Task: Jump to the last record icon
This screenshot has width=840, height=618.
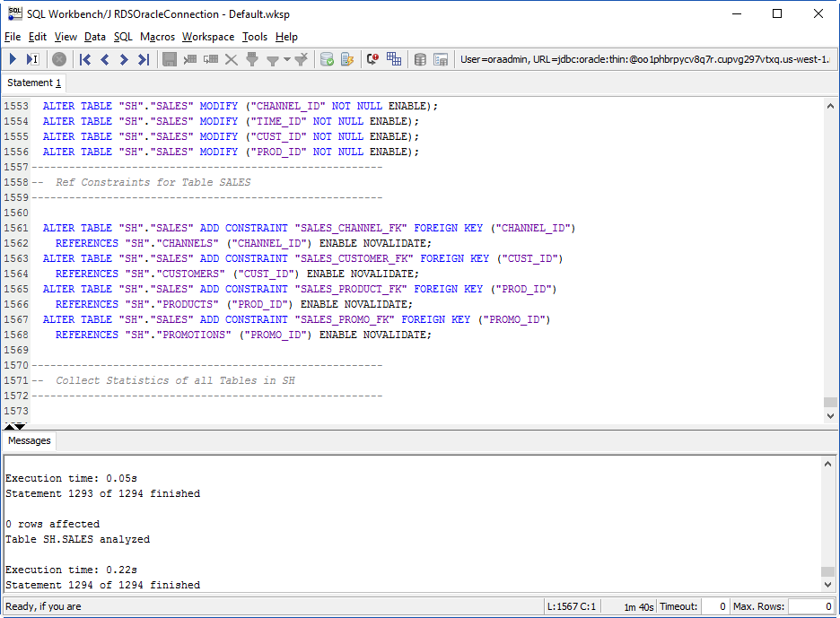Action: (x=143, y=59)
